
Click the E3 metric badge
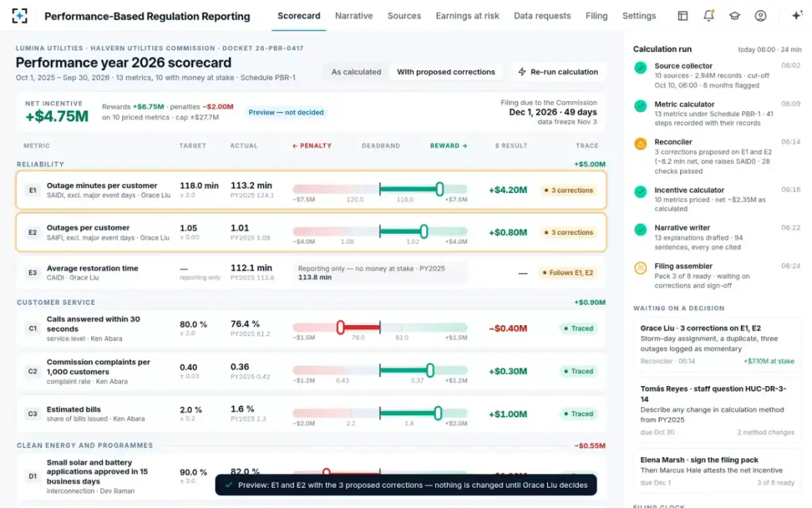(x=32, y=273)
